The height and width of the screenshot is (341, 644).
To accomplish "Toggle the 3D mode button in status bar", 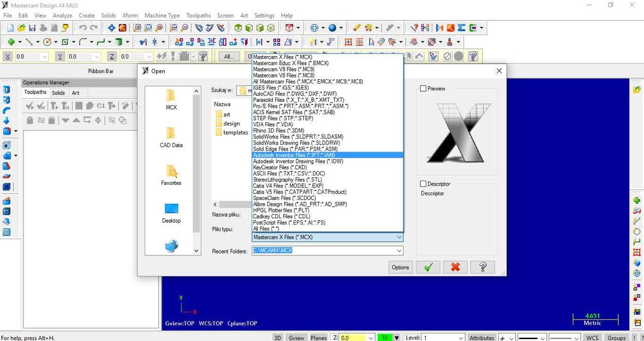I will (277, 338).
